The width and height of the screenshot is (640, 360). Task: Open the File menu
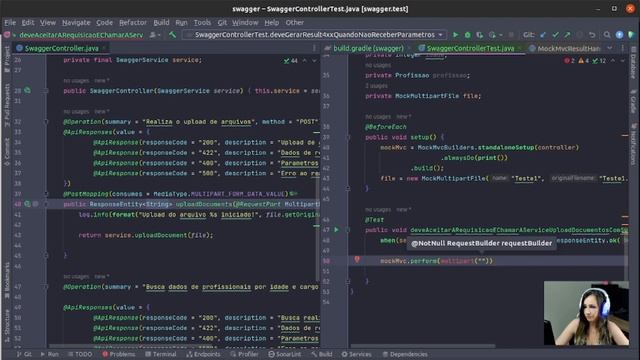click(10, 22)
